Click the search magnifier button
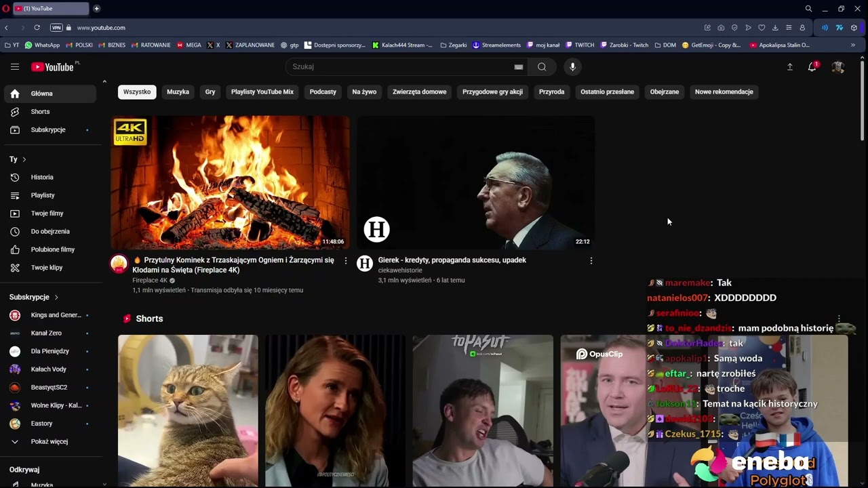Image resolution: width=868 pixels, height=488 pixels. point(542,66)
